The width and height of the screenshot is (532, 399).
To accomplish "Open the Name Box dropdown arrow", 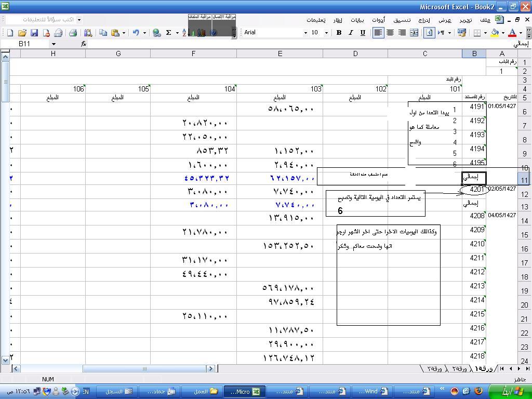I will click(x=54, y=44).
